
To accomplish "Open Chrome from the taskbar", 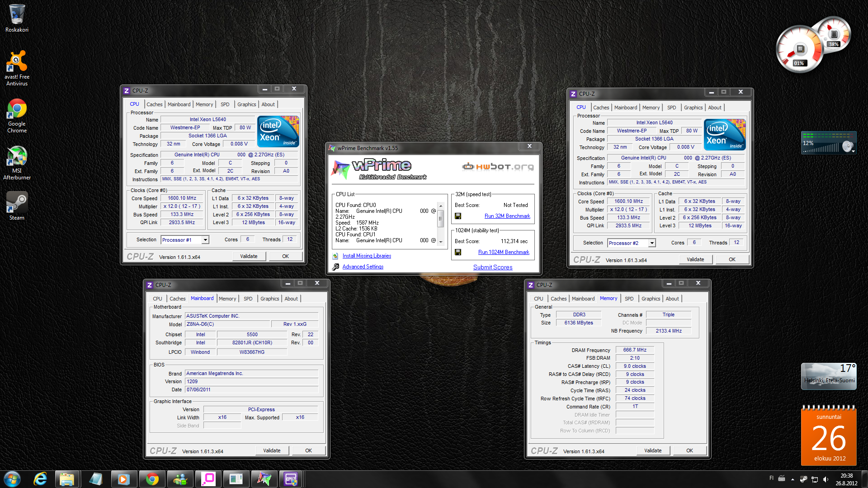I will (x=152, y=479).
